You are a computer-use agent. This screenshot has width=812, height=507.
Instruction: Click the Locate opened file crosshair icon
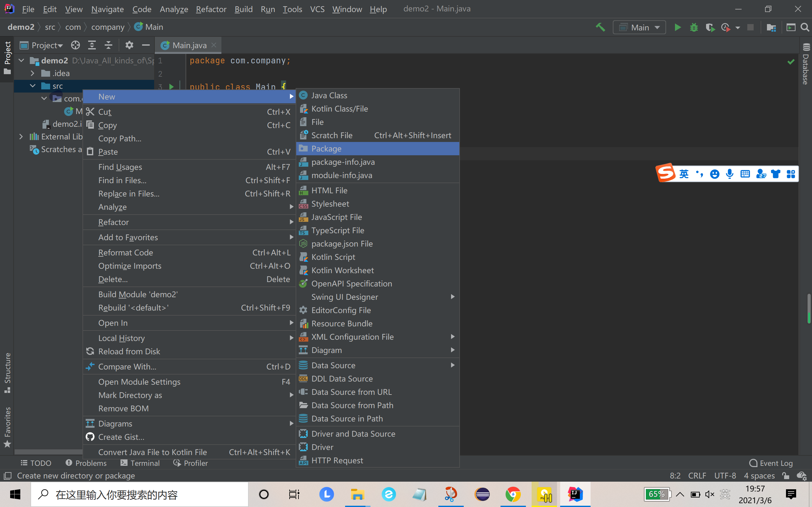point(75,45)
